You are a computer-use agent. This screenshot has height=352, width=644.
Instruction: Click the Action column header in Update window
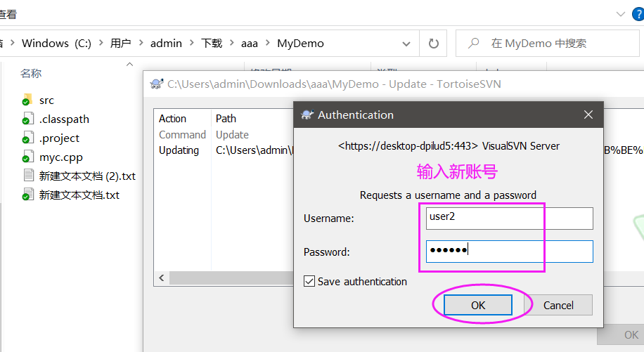click(x=172, y=119)
